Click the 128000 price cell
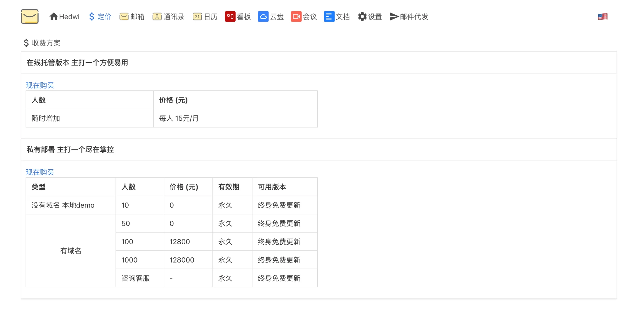This screenshot has height=315, width=644. point(182,260)
